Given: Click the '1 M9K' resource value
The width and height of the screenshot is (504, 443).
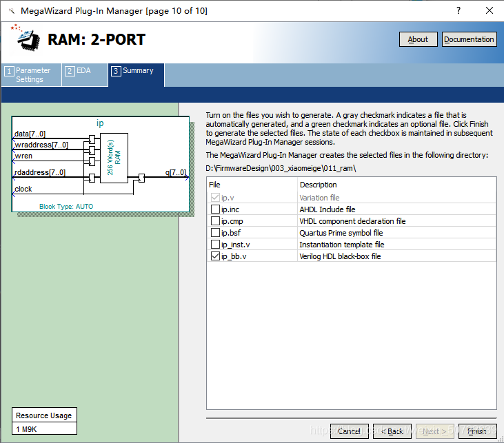Looking at the screenshot, I should pyautogui.click(x=26, y=429).
